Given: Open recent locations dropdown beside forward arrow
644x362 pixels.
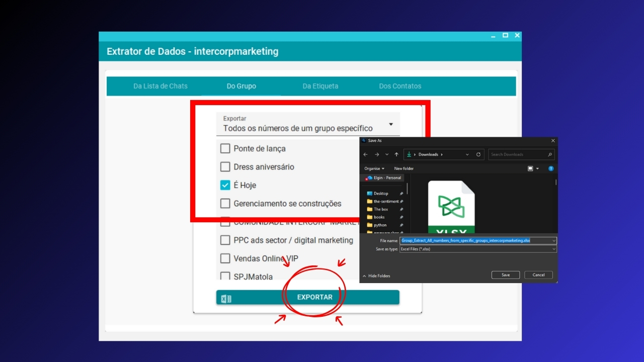Looking at the screenshot, I should [x=386, y=154].
